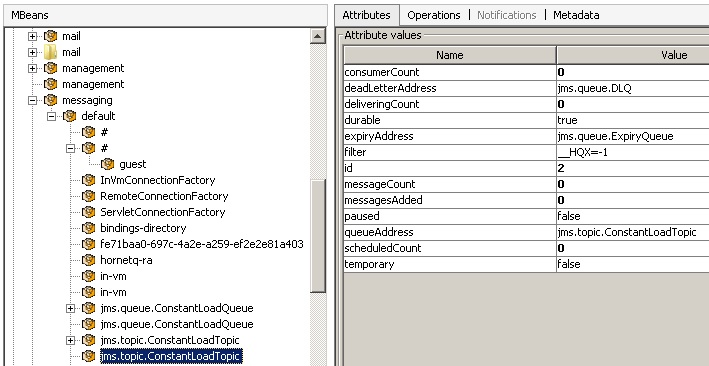The height and width of the screenshot is (366, 709).
Task: Click the bean icon of expandable jms.topic.ConstantLoadTopic
Action: click(x=89, y=340)
